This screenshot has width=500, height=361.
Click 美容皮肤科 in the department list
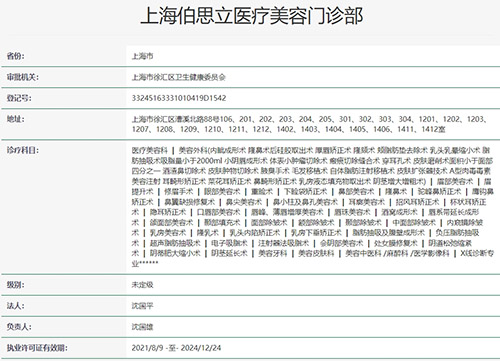point(316,253)
